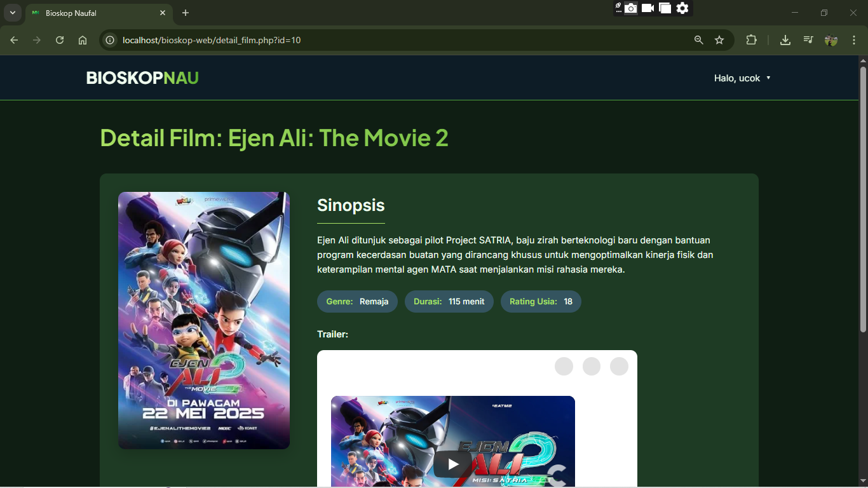Click the zoom magnifier icon in address bar
This screenshot has width=868, height=488.
pyautogui.click(x=699, y=40)
